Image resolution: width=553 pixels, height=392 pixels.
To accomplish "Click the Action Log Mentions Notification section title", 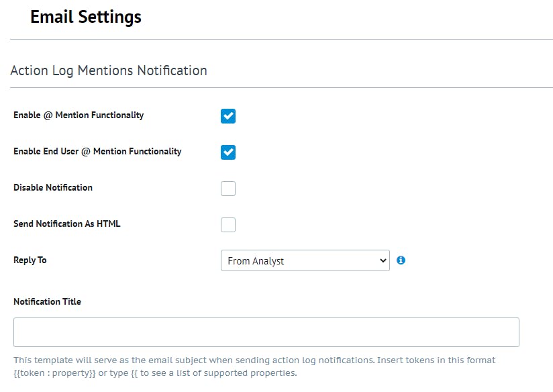I will tap(109, 70).
